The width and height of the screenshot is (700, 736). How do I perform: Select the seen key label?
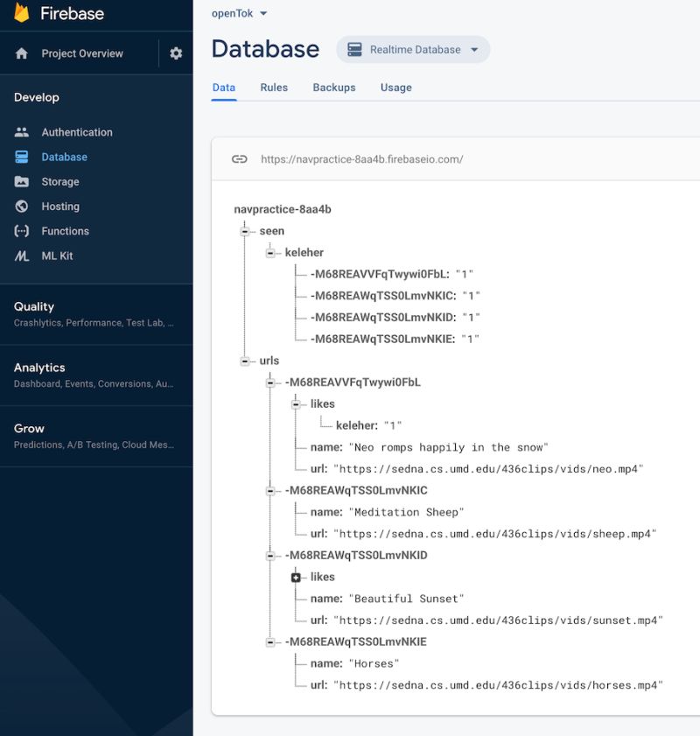click(271, 231)
